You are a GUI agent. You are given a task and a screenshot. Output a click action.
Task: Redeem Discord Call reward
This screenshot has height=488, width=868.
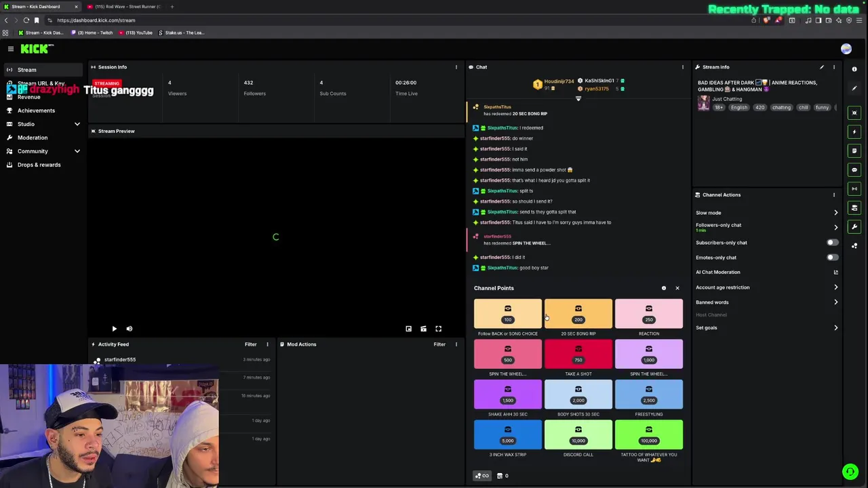click(578, 434)
